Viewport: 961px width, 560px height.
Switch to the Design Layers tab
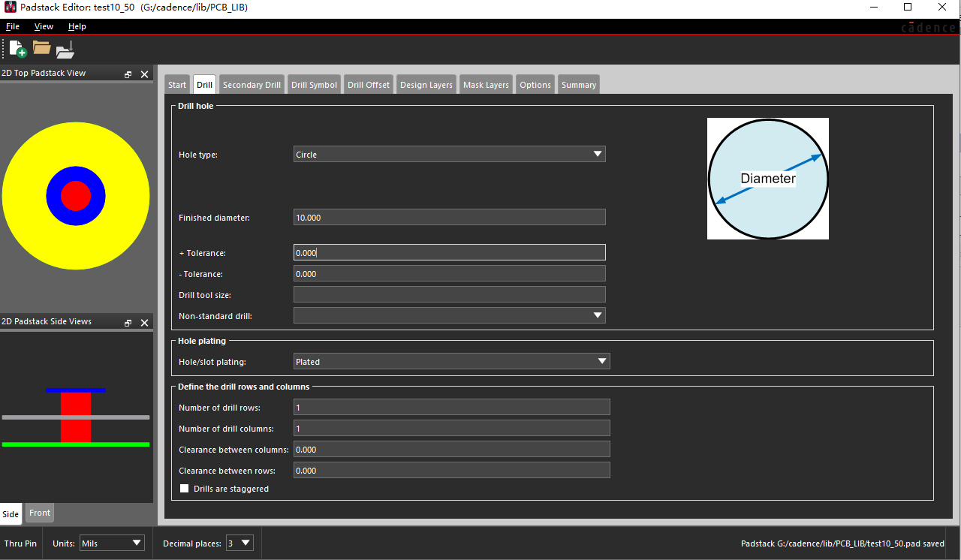tap(426, 85)
